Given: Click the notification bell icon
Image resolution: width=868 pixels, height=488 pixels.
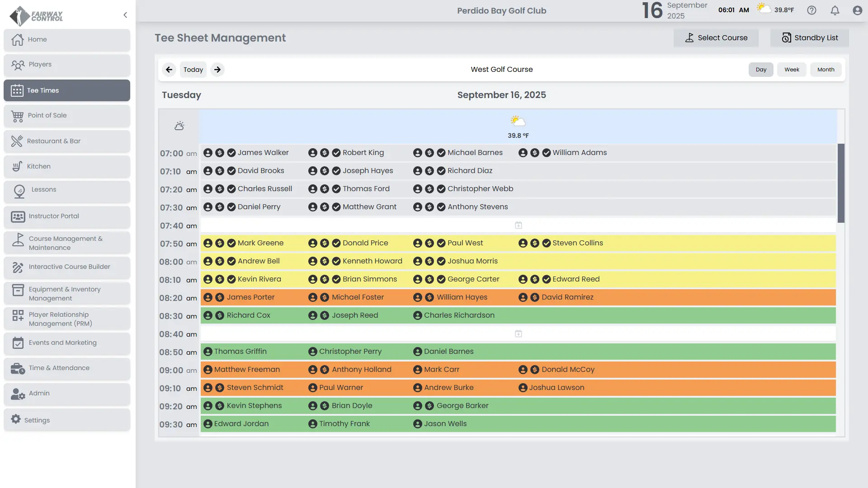Looking at the screenshot, I should pos(835,10).
